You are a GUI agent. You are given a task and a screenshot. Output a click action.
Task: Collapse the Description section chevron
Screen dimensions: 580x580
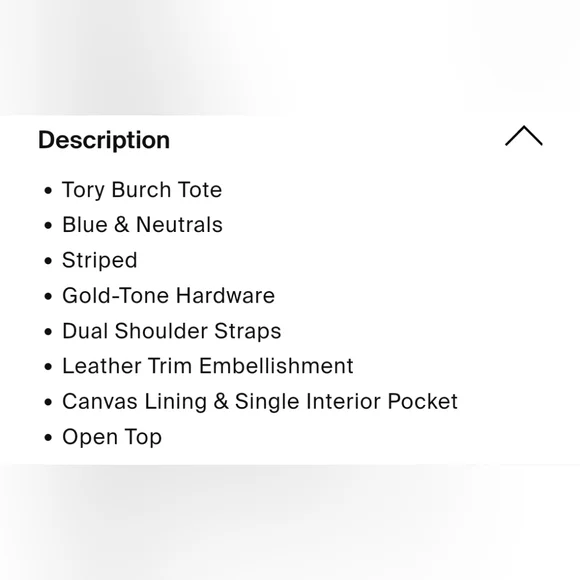point(524,136)
